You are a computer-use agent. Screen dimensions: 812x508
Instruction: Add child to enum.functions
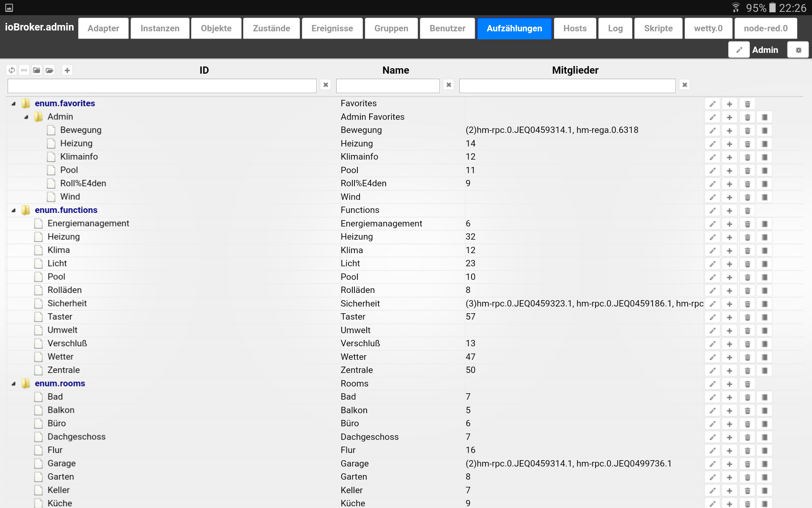click(730, 211)
